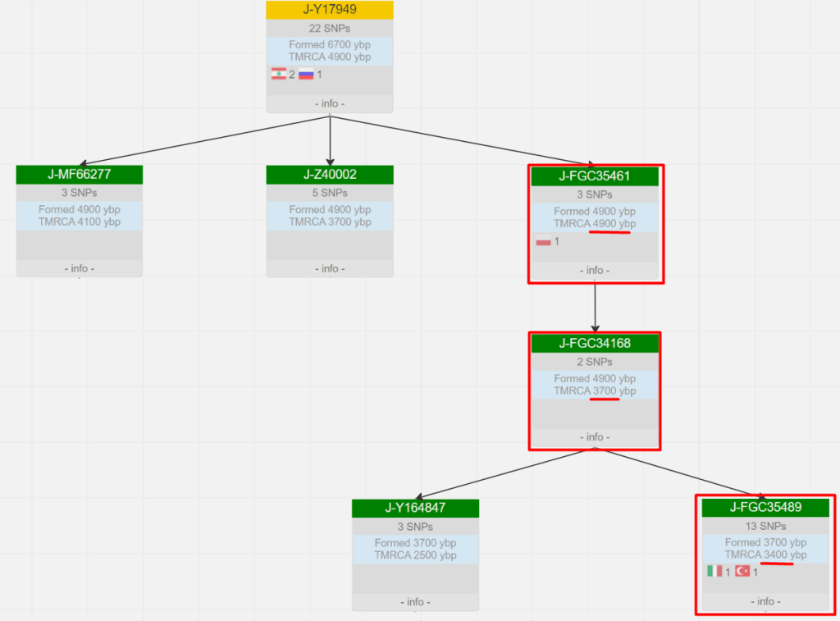Select the J-FGC35489 node title
The image size is (840, 621).
tap(765, 508)
